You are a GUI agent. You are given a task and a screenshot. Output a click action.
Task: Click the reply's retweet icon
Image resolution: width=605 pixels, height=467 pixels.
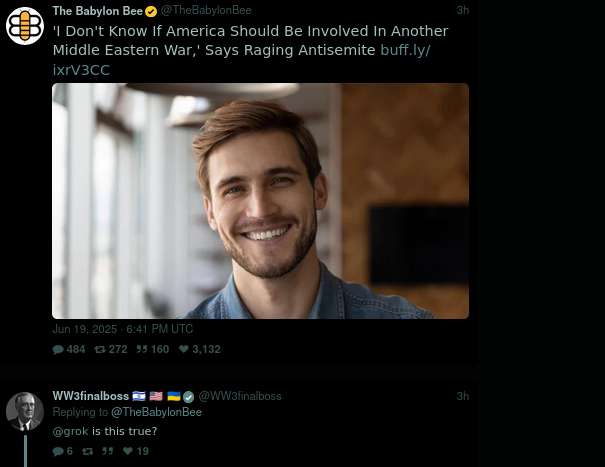(x=86, y=451)
